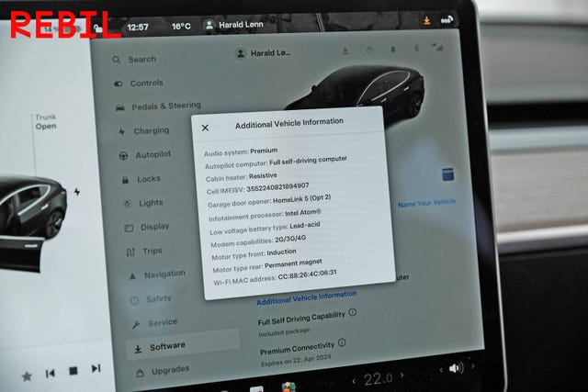Tap the 22.0 temperature value
Viewport: 588px width, 392px height.
click(x=378, y=378)
